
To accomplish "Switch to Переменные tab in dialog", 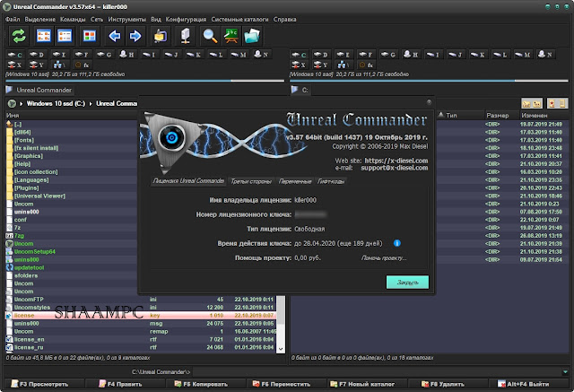I will 295,181.
